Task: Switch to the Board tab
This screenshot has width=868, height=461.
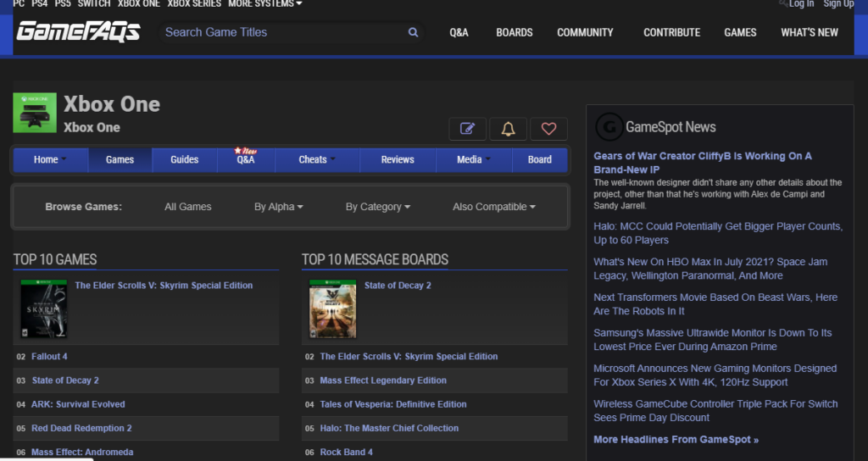Action: [540, 159]
